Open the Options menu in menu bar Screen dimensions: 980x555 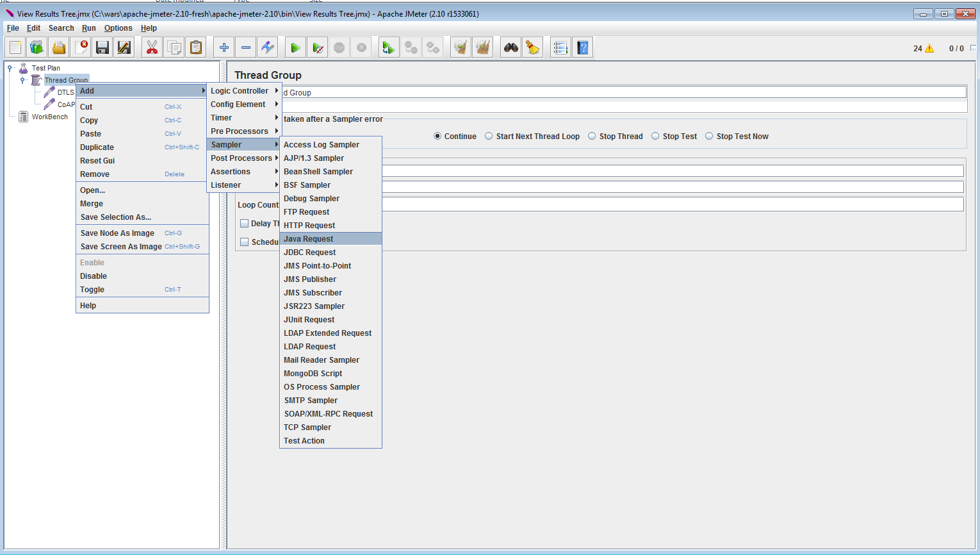click(x=118, y=28)
